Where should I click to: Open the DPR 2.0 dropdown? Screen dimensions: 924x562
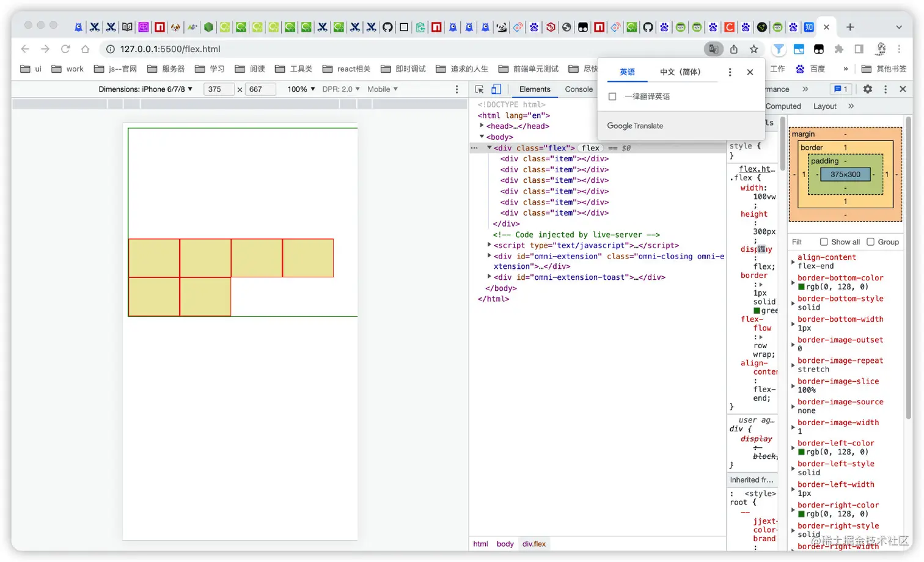point(341,89)
